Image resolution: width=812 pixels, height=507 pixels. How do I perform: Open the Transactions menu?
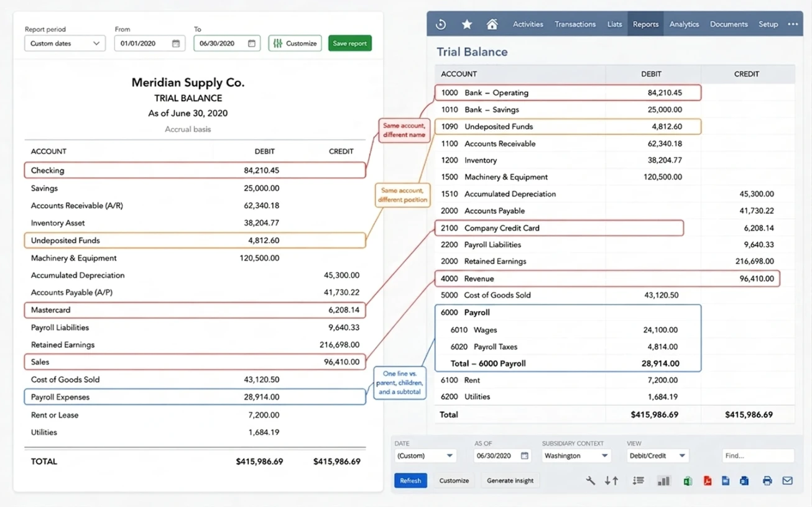pos(575,24)
